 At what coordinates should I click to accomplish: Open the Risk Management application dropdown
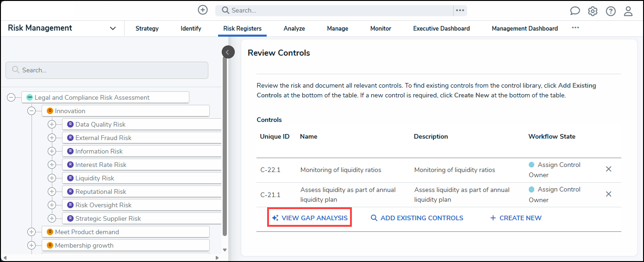pos(62,28)
